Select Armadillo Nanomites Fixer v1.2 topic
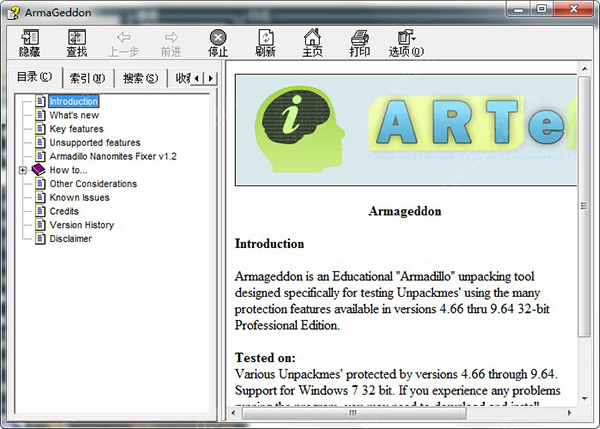 [x=112, y=156]
